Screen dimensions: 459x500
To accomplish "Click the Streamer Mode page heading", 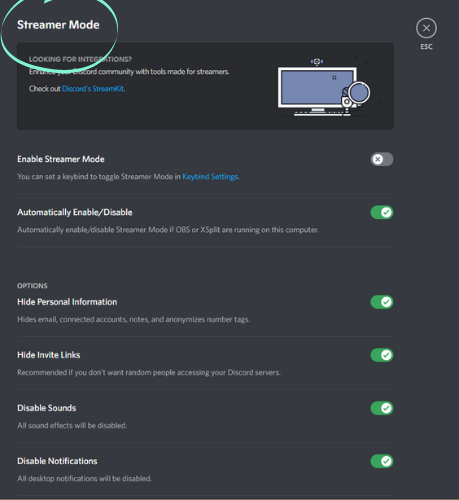I will (58, 25).
